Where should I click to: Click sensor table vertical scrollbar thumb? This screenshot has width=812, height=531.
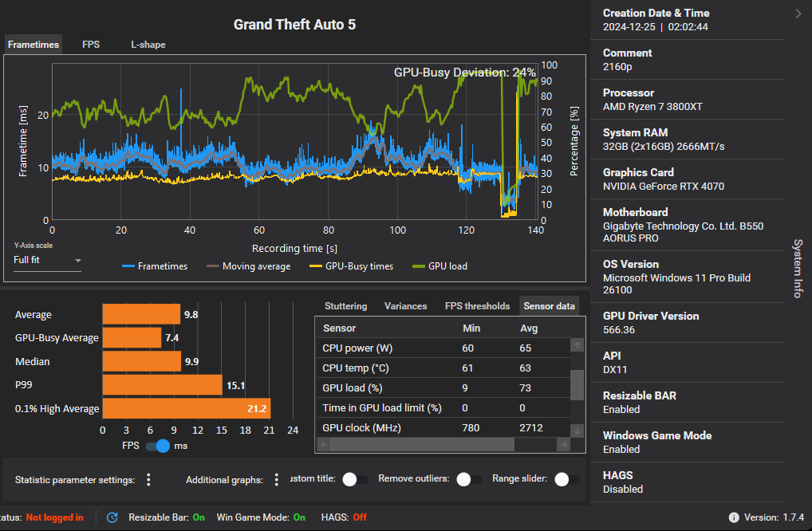click(x=577, y=385)
